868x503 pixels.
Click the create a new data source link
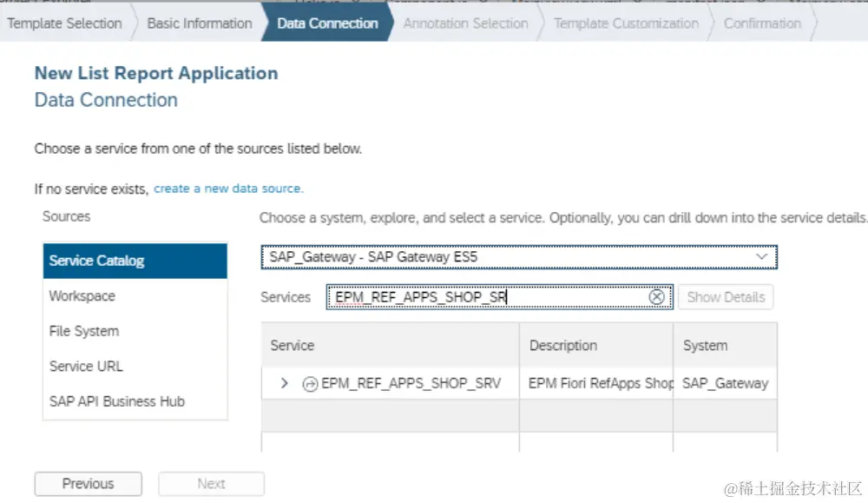[229, 189]
